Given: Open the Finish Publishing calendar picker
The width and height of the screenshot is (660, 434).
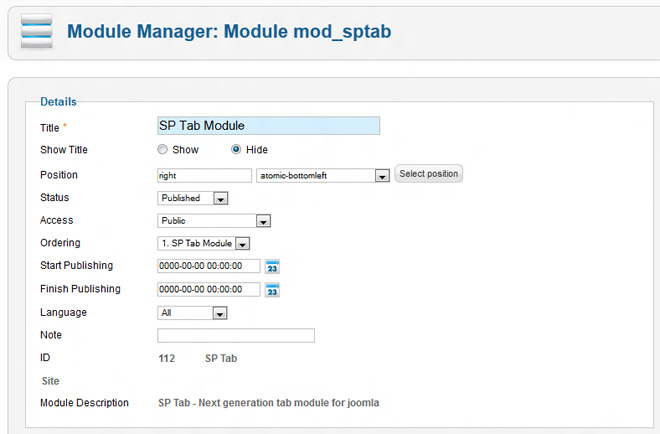Looking at the screenshot, I should [272, 290].
